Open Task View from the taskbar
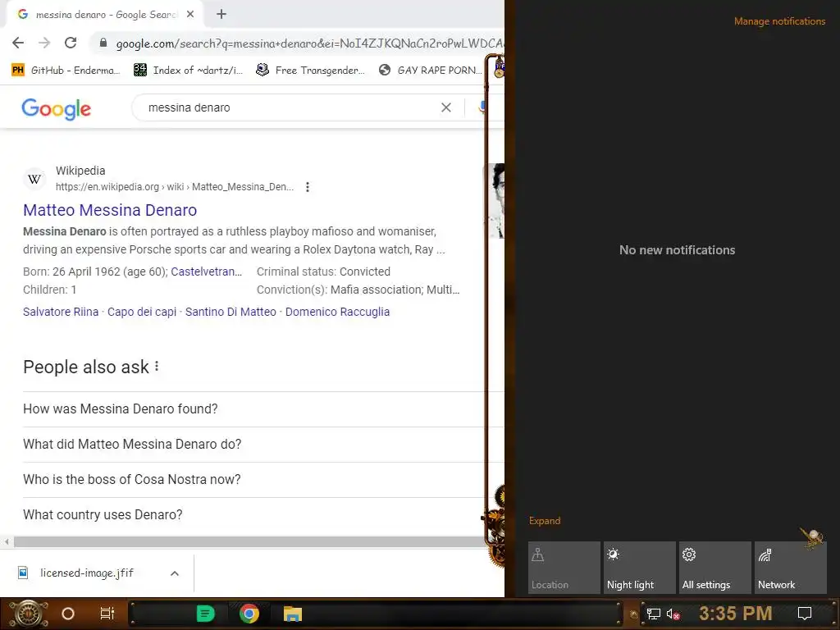Screen dimensions: 840x630 point(107,614)
